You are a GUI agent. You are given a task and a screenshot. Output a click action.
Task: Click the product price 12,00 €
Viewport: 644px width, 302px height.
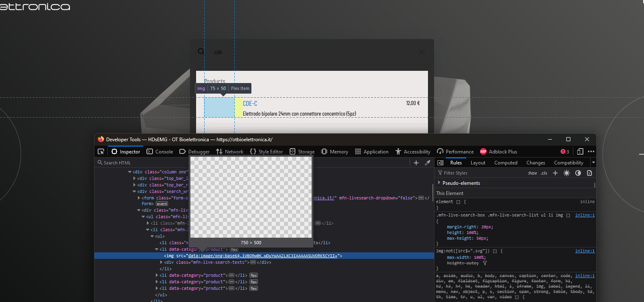(413, 103)
